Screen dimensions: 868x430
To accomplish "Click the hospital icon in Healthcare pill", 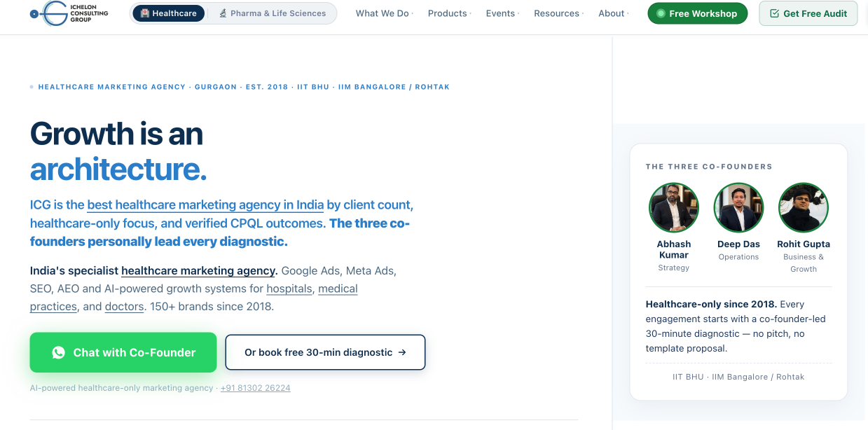I will pos(145,13).
